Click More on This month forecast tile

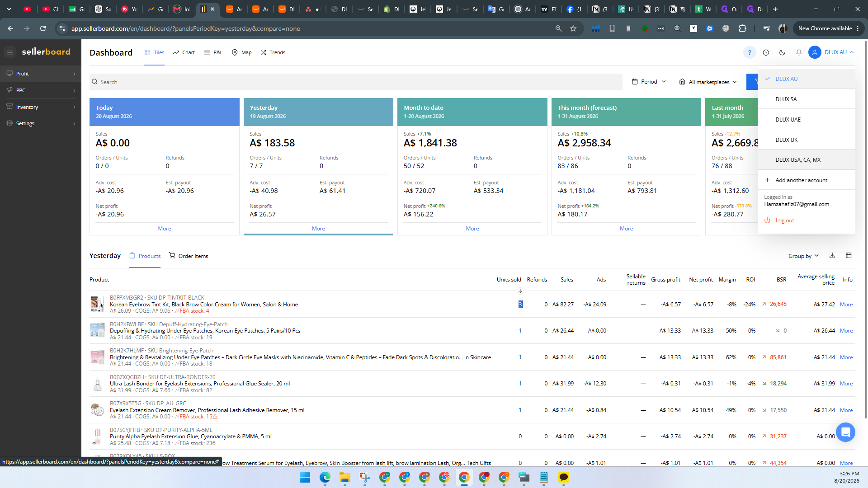626,229
